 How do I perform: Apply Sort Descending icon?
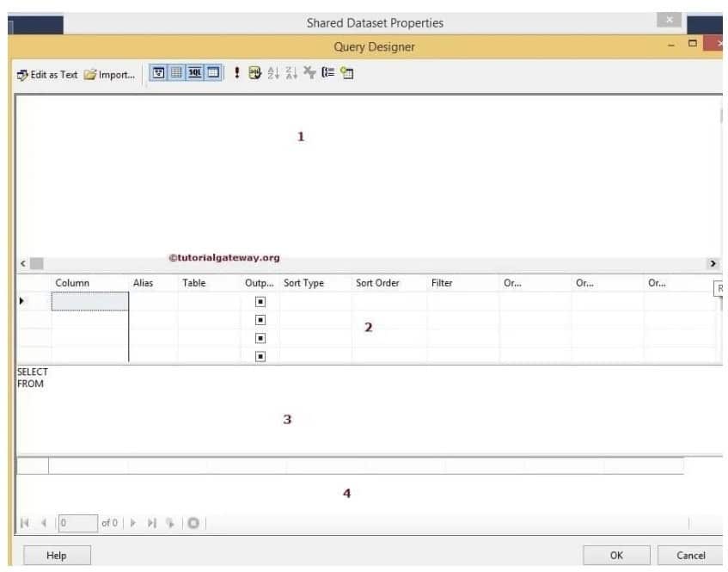[291, 74]
